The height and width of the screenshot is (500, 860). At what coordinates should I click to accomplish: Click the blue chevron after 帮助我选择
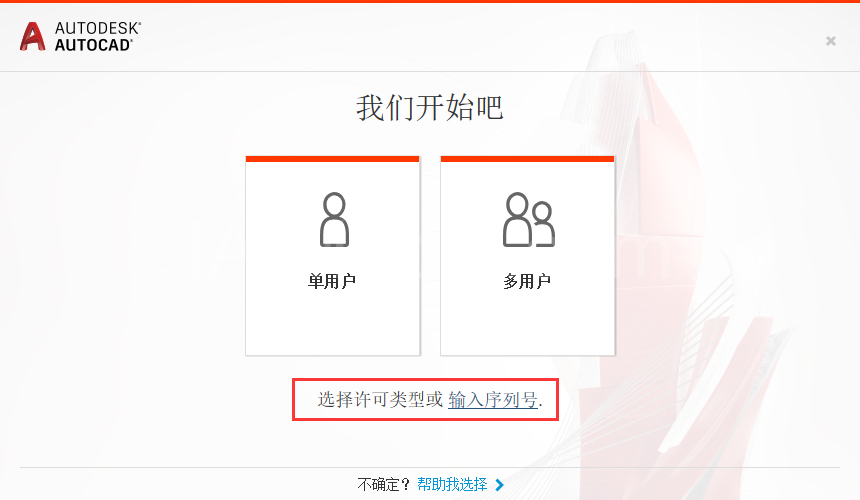pos(499,485)
